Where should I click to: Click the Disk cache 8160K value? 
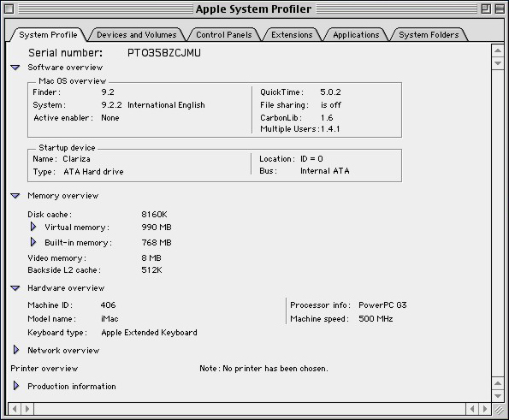(155, 214)
